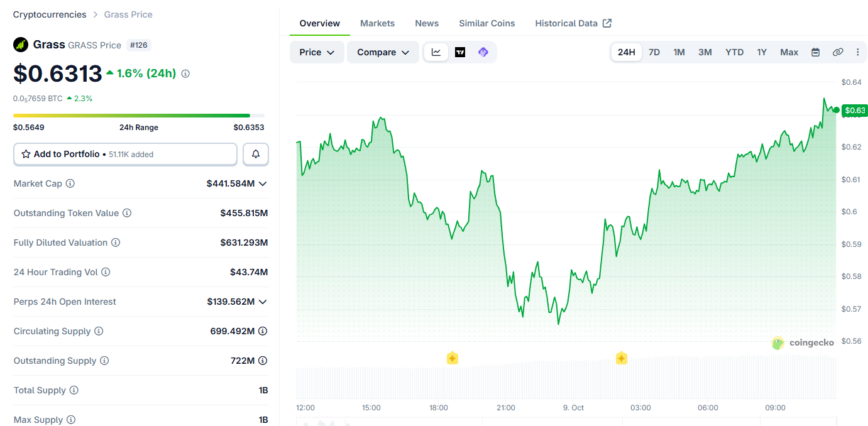Open the info icon next to 24h change
868x426 pixels.
185,74
